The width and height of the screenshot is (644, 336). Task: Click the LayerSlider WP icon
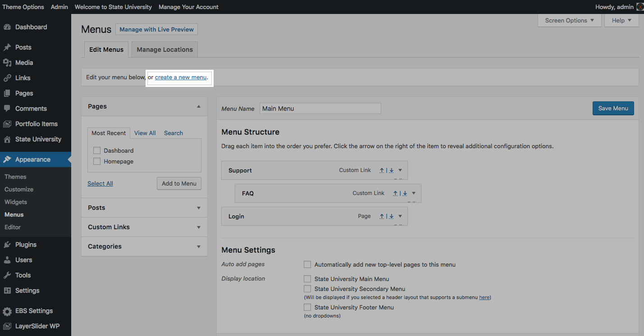click(7, 326)
